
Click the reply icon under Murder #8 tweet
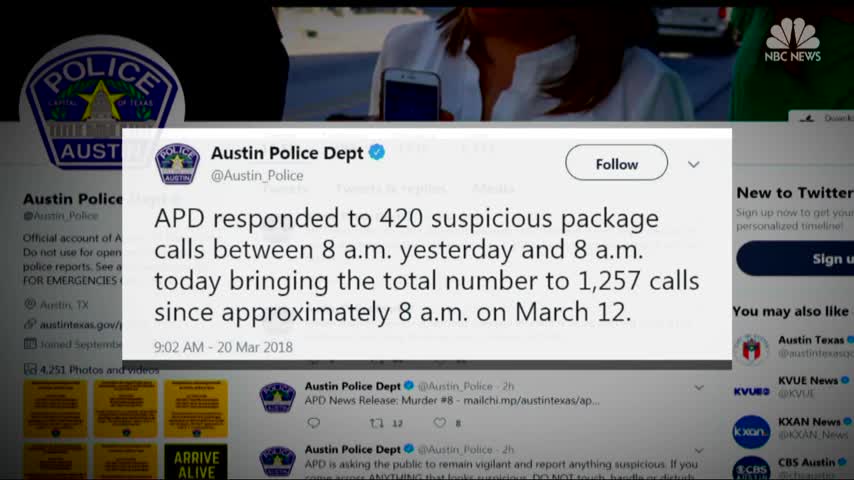(314, 423)
